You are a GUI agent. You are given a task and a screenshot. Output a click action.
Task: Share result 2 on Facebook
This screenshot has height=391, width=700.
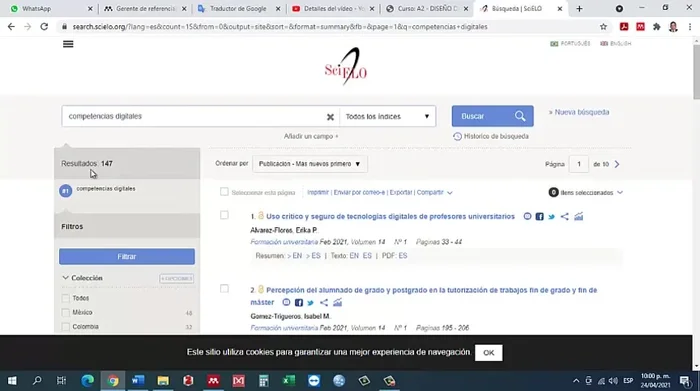click(x=299, y=303)
